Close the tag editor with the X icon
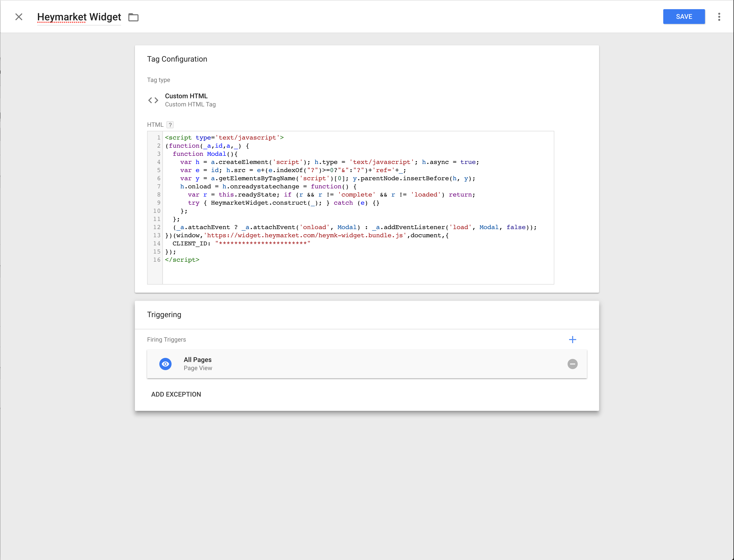Image resolution: width=734 pixels, height=560 pixels. coord(19,17)
